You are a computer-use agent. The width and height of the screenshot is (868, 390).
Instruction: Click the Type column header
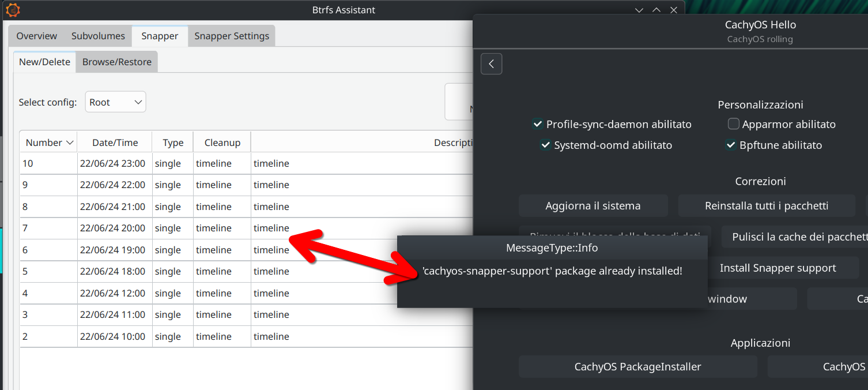173,142
